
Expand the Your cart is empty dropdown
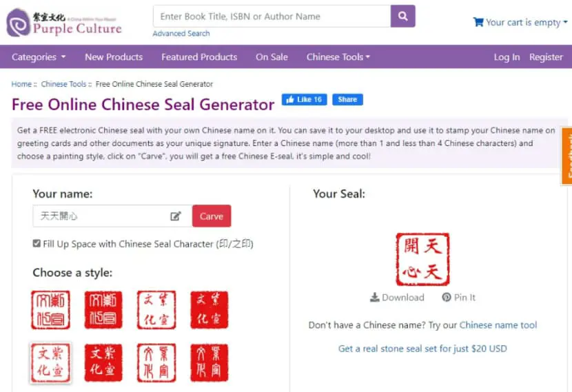(x=520, y=22)
